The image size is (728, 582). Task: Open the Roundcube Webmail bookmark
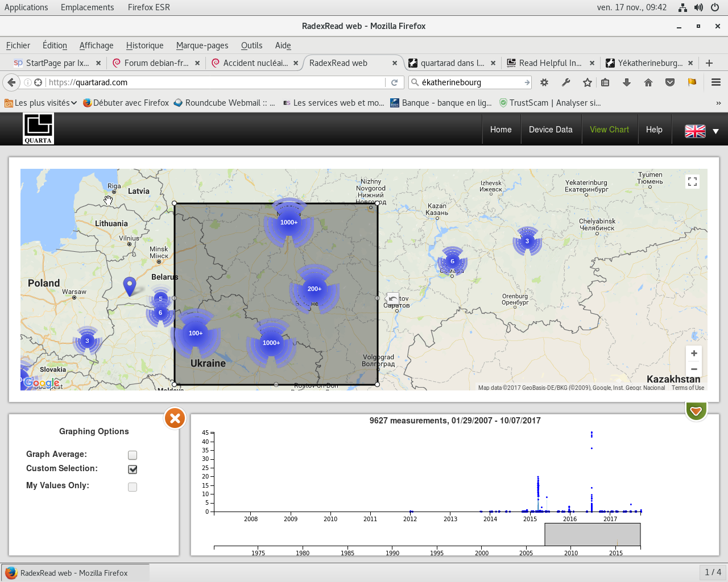225,103
